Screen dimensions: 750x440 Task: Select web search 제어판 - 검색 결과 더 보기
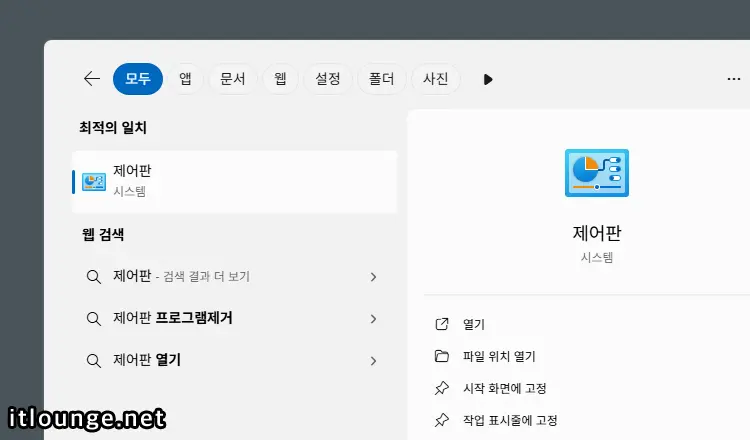click(x=234, y=276)
